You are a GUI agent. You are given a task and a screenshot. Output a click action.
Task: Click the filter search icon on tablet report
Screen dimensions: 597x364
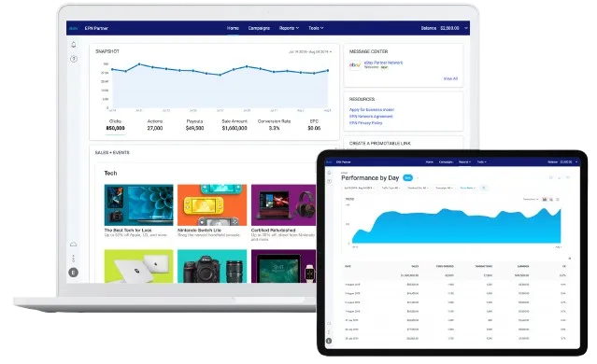click(484, 188)
